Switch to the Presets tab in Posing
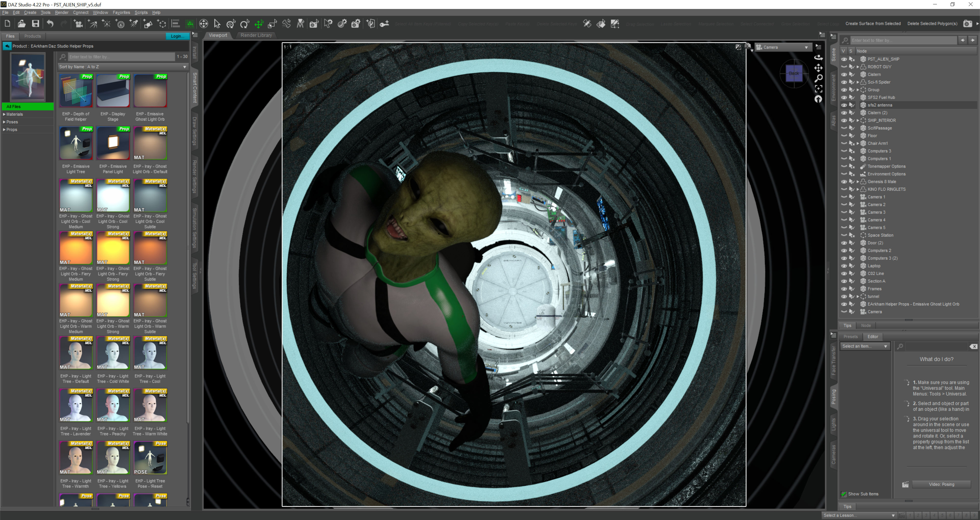 point(850,337)
